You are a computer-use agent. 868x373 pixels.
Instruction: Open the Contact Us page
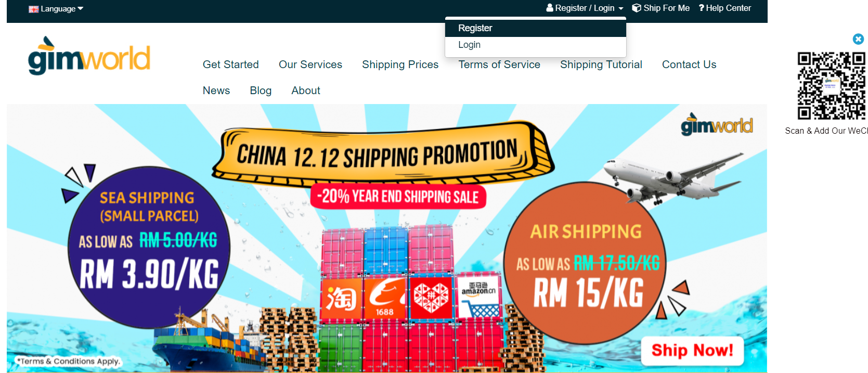[689, 65]
